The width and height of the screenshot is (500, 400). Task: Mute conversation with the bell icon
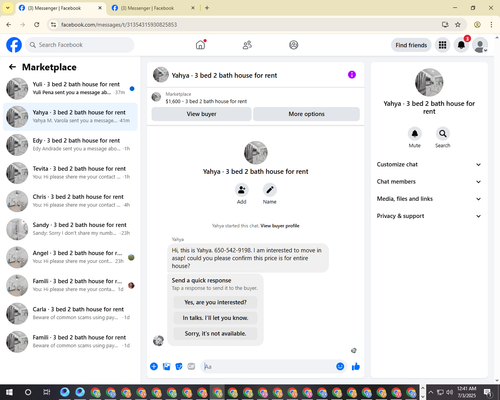tap(415, 134)
